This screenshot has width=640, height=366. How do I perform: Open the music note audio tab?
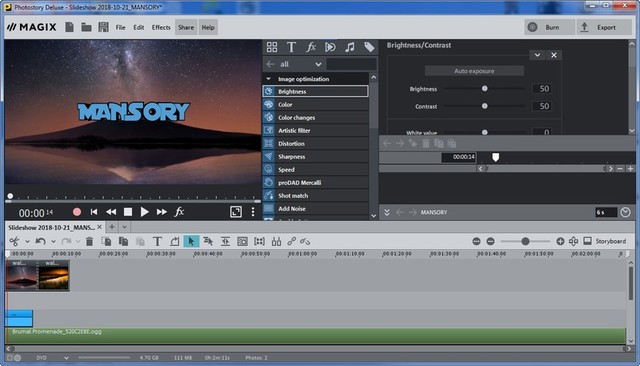pos(349,47)
